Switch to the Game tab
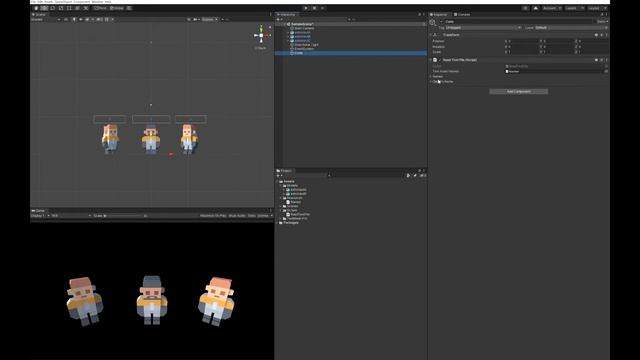 (x=38, y=211)
